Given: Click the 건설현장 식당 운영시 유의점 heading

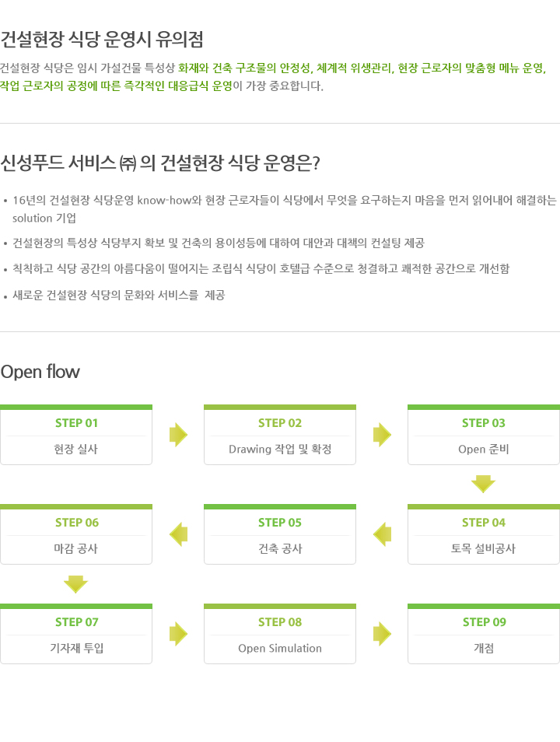Looking at the screenshot, I should pyautogui.click(x=102, y=39).
